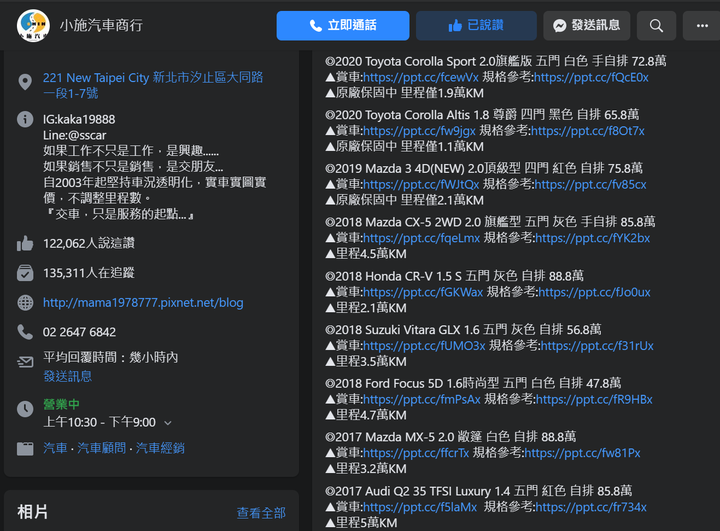Click the info circle icon beside IG:kaka19888

point(25,119)
